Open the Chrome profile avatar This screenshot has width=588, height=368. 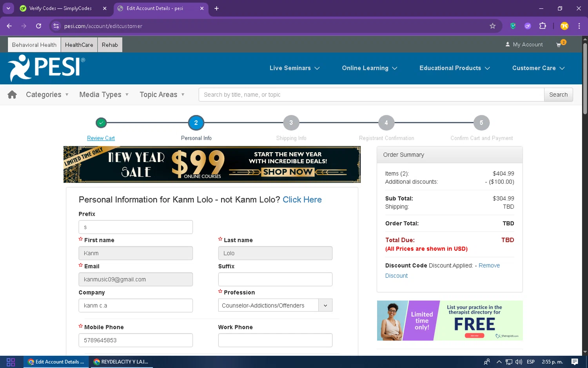tap(564, 26)
